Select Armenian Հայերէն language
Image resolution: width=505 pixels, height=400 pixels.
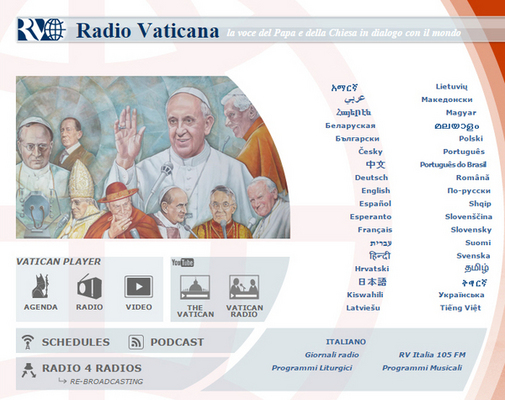[353, 113]
